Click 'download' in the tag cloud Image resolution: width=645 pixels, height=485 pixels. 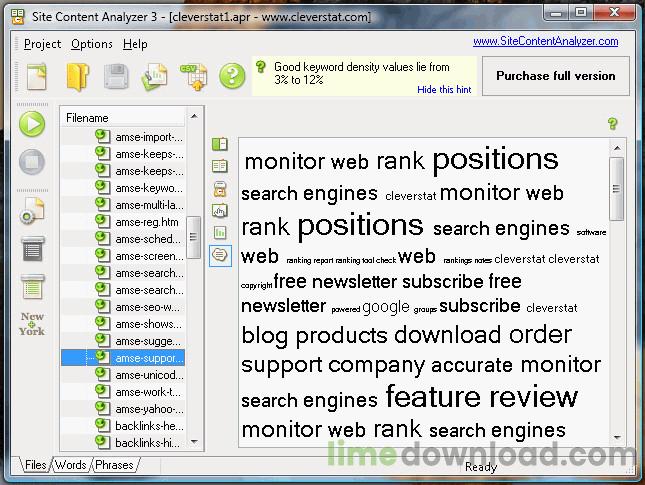[x=447, y=334]
